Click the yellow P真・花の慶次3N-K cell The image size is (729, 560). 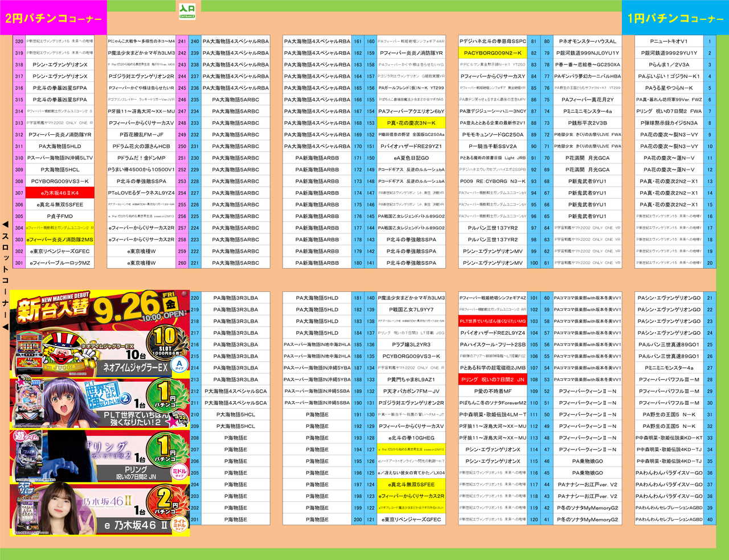tap(411, 123)
